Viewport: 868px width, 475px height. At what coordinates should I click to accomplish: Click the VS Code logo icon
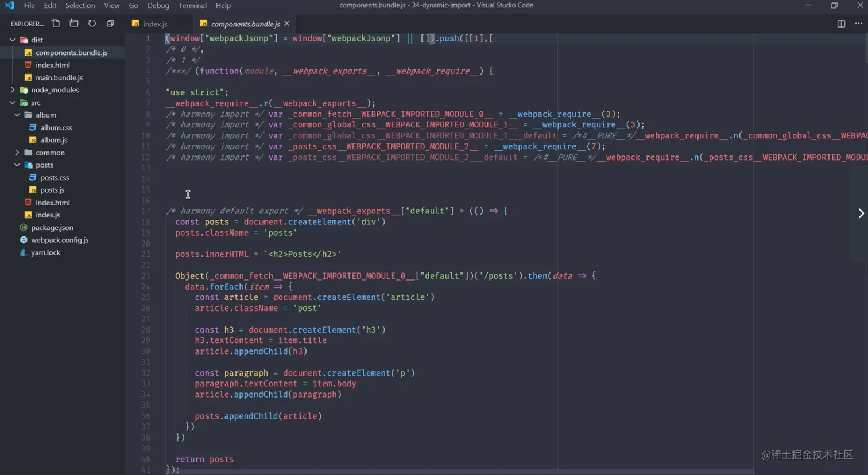(9, 5)
